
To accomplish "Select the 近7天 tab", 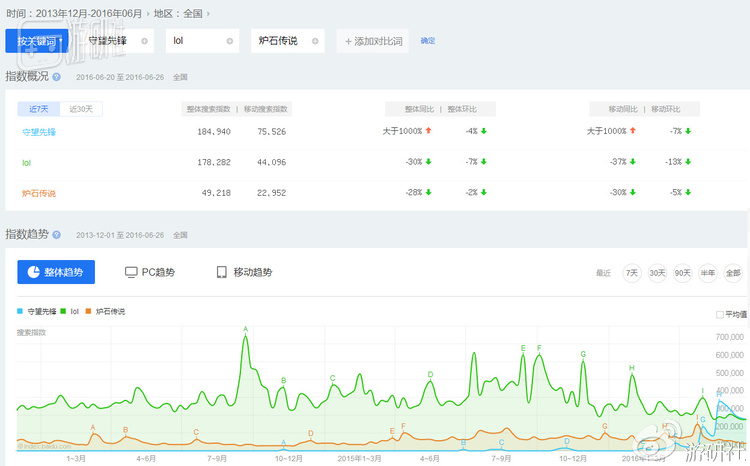I will click(39, 109).
